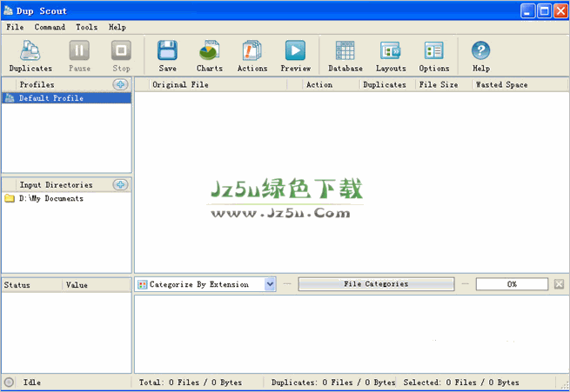Viewport: 570px width, 392px height.
Task: Sort by the Action column header
Action: pos(332,84)
